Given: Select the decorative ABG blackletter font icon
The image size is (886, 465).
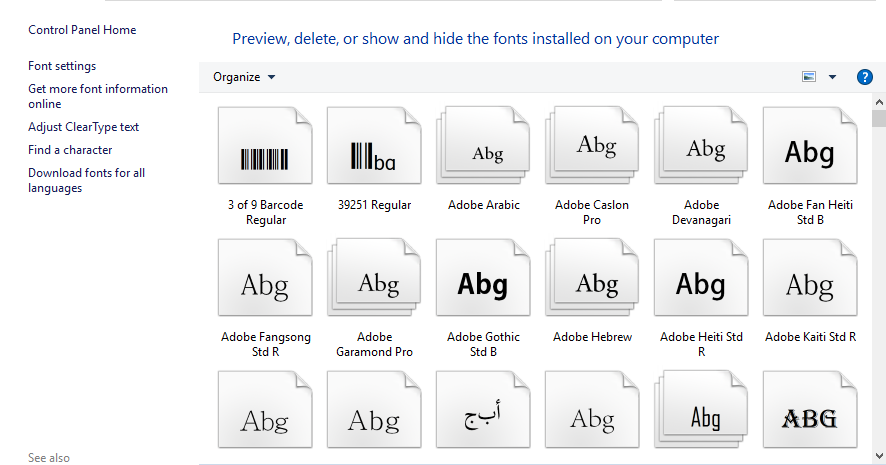Looking at the screenshot, I should click(810, 409).
